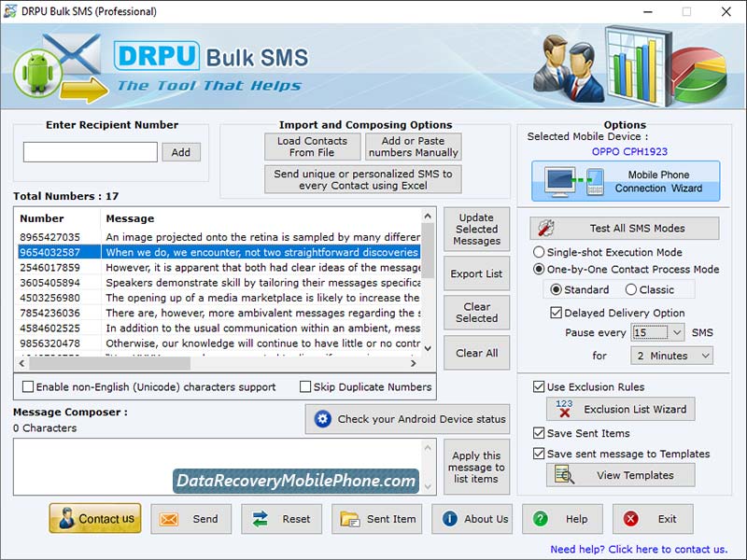This screenshot has height=560, width=747.
Task: Enable non-English Unicode characters support
Action: pyautogui.click(x=28, y=385)
